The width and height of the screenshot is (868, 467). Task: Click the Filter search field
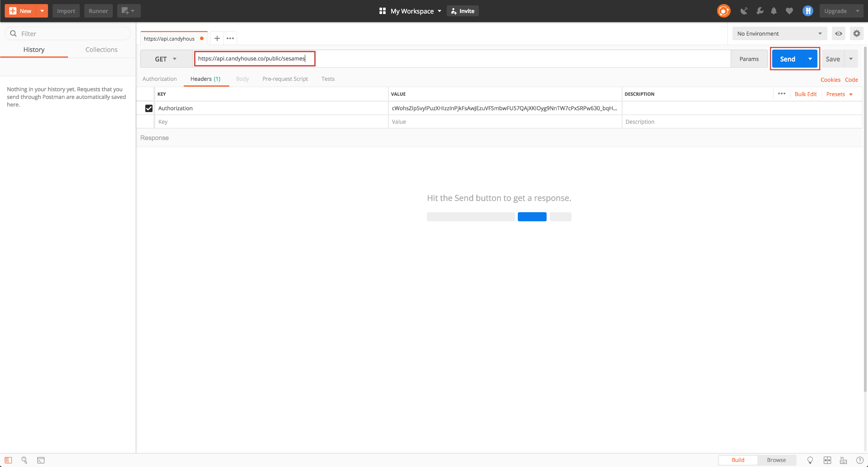(68, 33)
